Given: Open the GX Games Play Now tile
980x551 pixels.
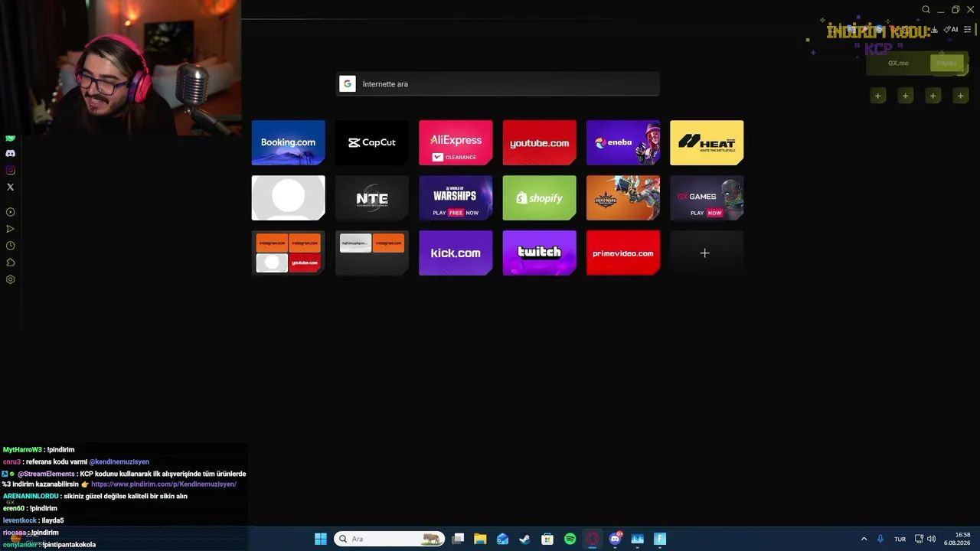Looking at the screenshot, I should coord(707,197).
